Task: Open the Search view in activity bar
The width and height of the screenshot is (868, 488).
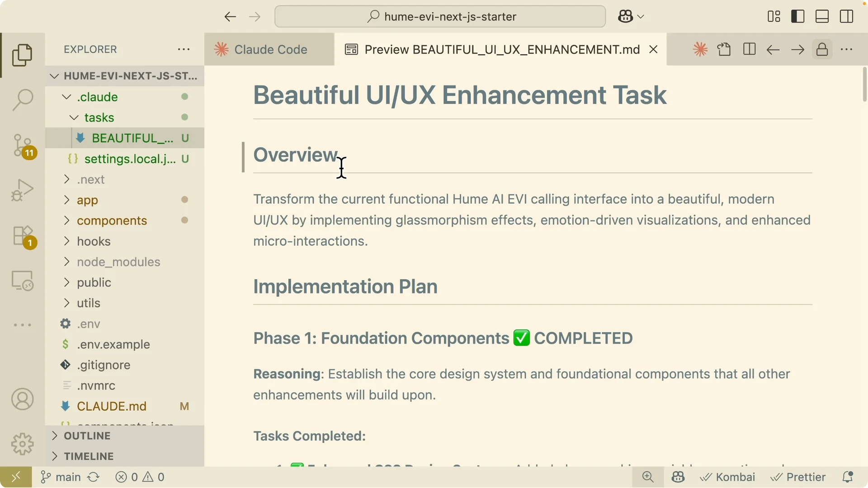Action: tap(22, 100)
